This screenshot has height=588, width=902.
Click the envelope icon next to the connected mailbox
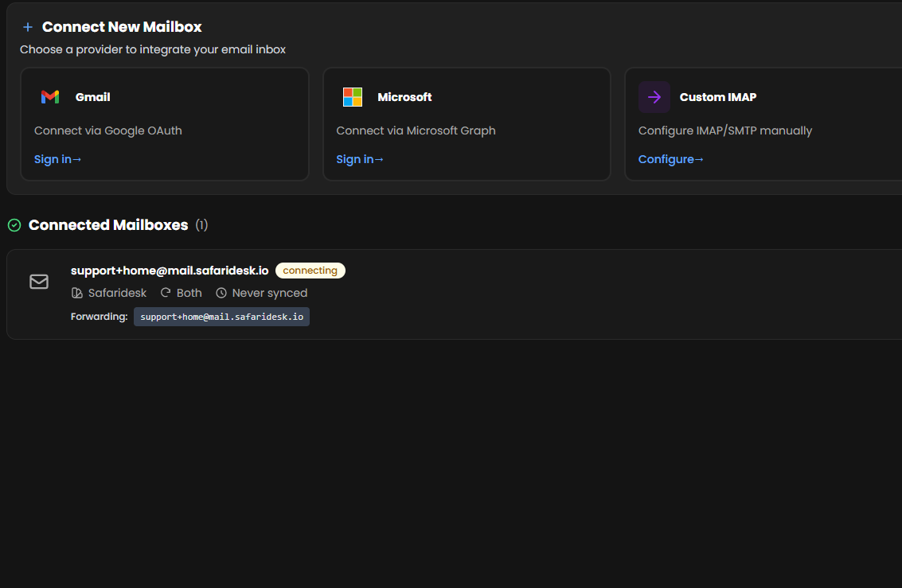click(38, 282)
